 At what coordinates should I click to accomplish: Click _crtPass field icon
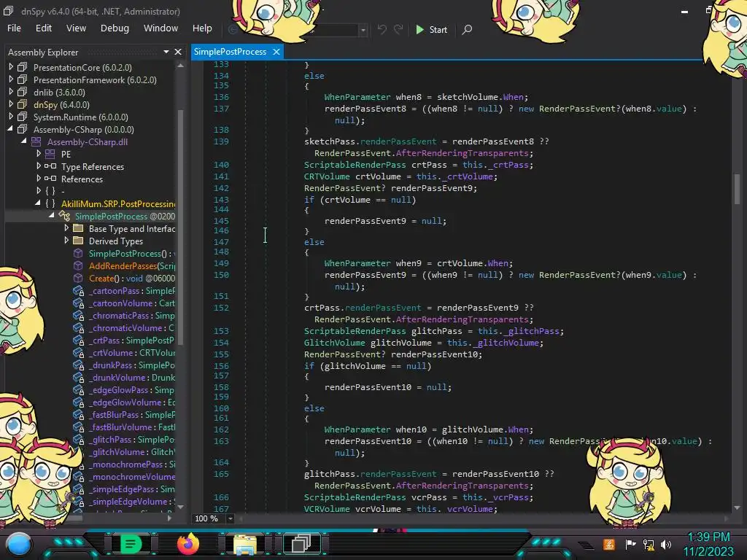79,340
